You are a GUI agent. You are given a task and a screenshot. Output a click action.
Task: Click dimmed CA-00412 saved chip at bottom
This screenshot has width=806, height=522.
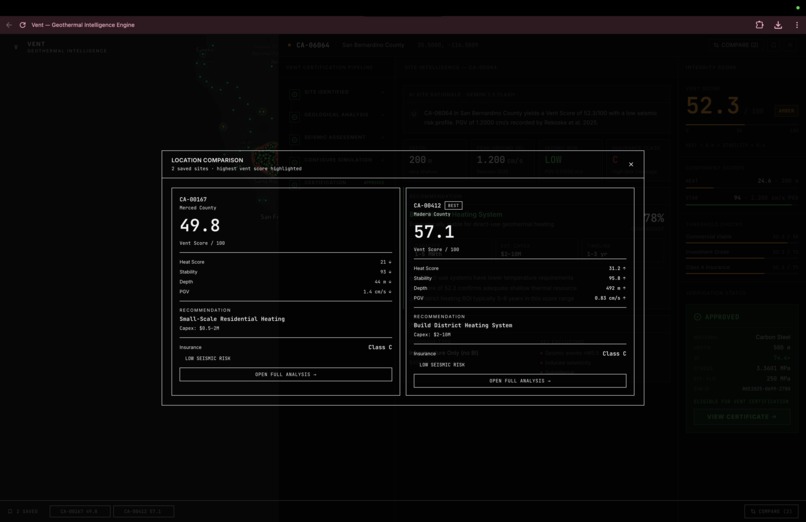143,512
